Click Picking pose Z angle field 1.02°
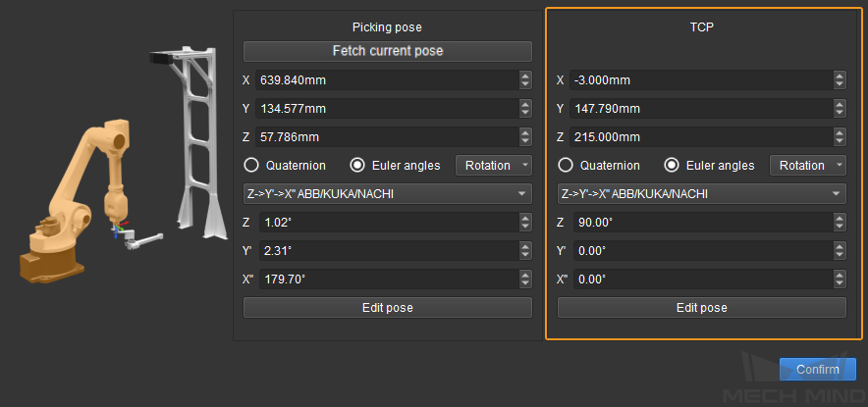Image resolution: width=868 pixels, height=407 pixels. coord(383,223)
